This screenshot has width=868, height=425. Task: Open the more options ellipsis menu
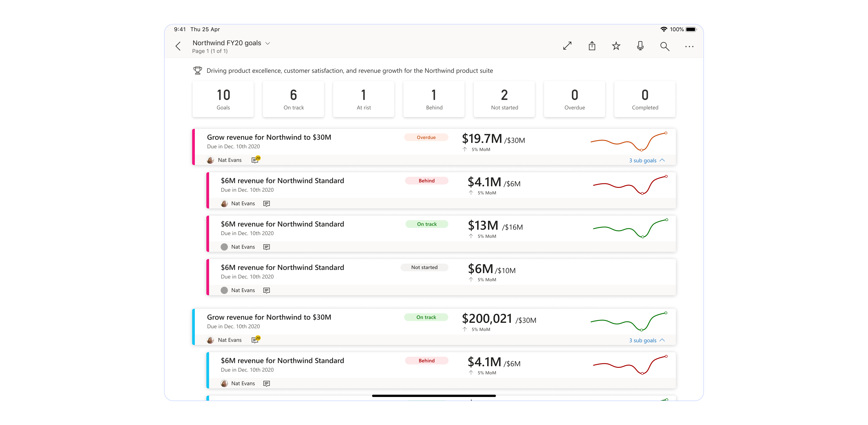[689, 47]
